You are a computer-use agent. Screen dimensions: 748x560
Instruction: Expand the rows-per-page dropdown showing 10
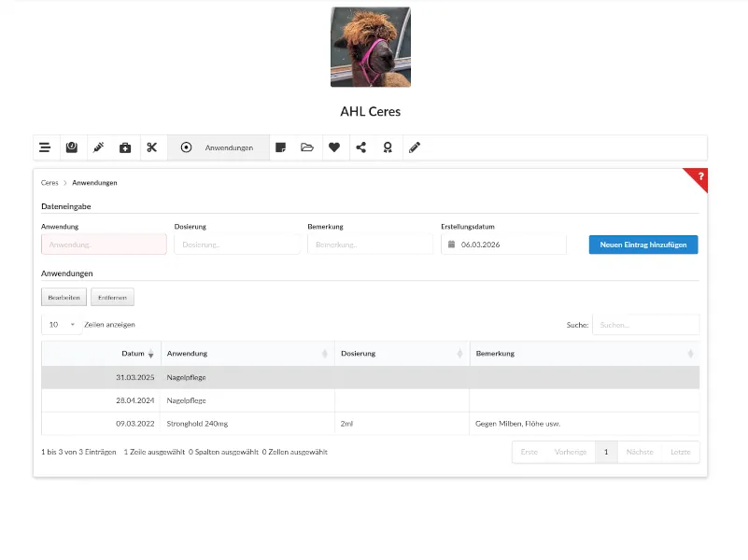click(x=61, y=325)
